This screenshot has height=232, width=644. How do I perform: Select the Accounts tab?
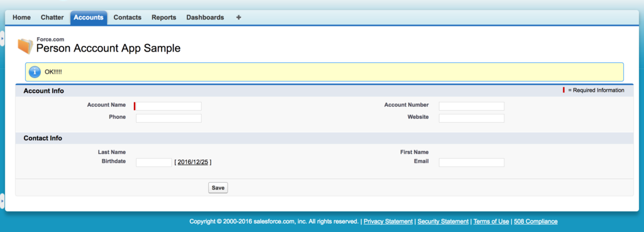click(89, 18)
